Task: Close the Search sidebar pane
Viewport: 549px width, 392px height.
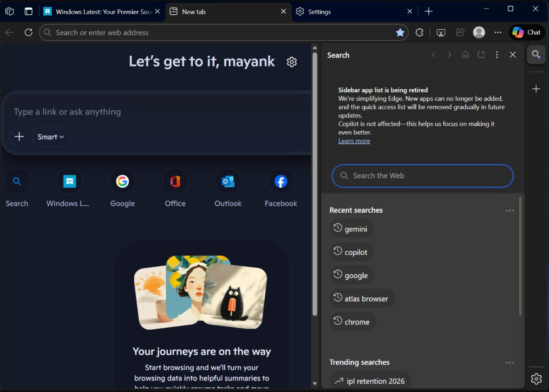Action: 513,55
